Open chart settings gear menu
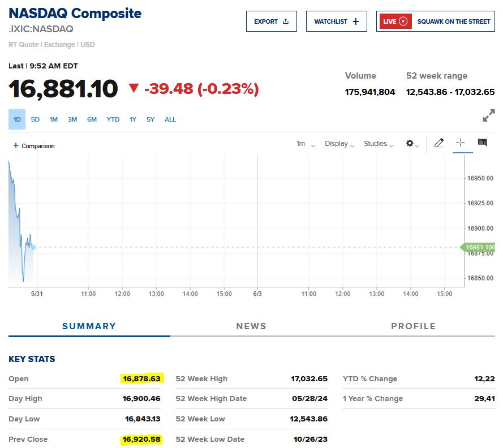The width and height of the screenshot is (503, 448). pyautogui.click(x=412, y=143)
